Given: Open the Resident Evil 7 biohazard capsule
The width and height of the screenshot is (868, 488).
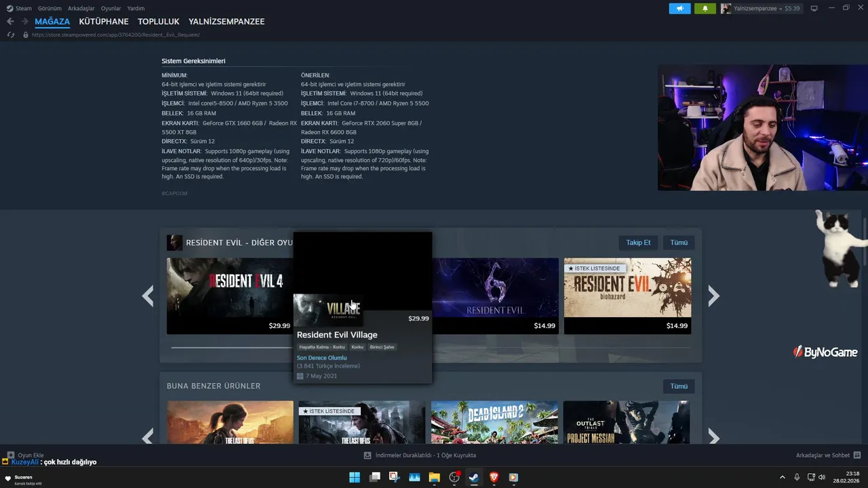Looking at the screenshot, I should [x=628, y=296].
